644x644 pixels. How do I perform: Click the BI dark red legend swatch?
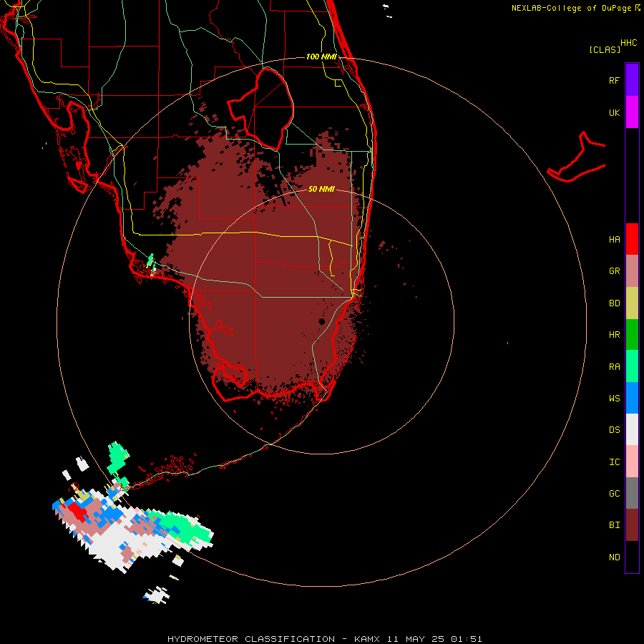point(632,525)
